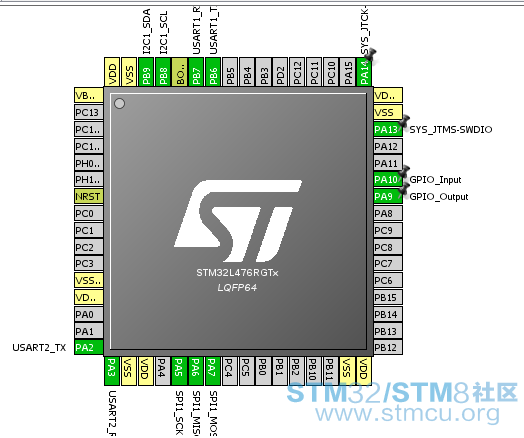Click the SYS_JTMS-SWDIO signal label
This screenshot has width=524, height=438.
tap(451, 130)
